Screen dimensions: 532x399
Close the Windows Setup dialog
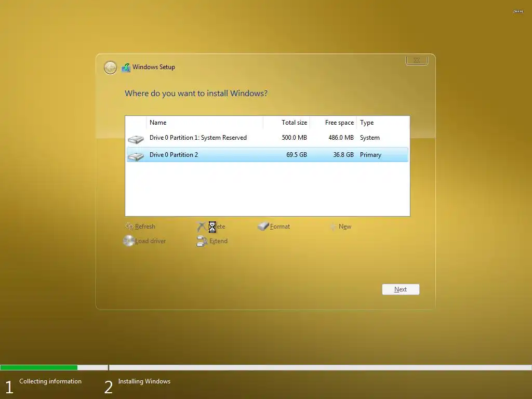pos(417,60)
